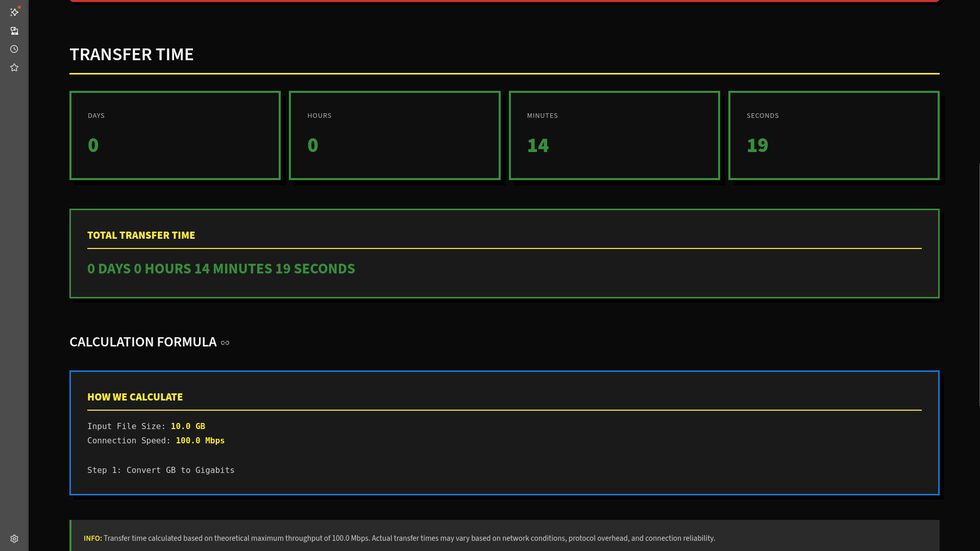Click the orange notification dot on sparkle icon
This screenshot has width=980, height=551.
pyautogui.click(x=19, y=7)
